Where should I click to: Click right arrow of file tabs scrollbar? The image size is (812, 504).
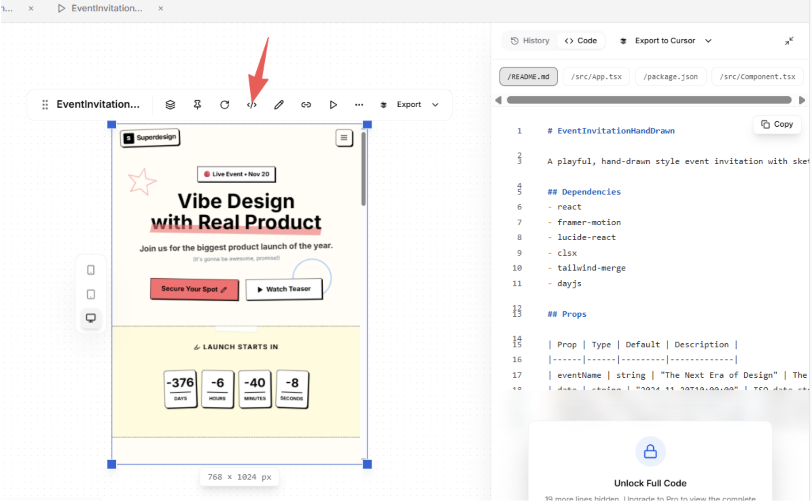[802, 100]
